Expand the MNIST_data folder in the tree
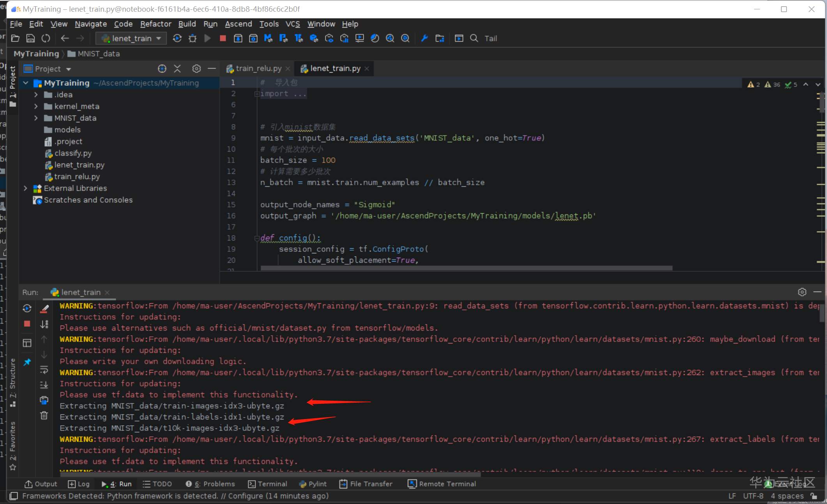This screenshot has width=827, height=504. click(36, 118)
